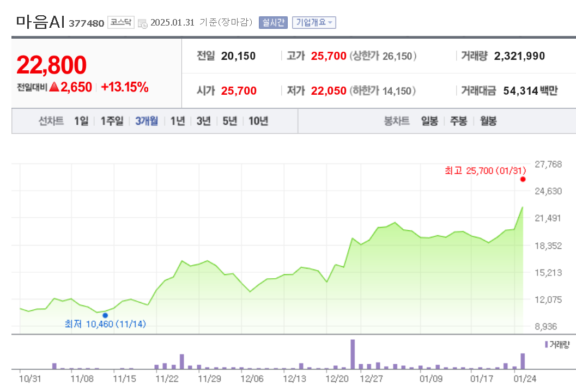Switch to the 월봉 candle chart
576x392 pixels.
pyautogui.click(x=488, y=121)
